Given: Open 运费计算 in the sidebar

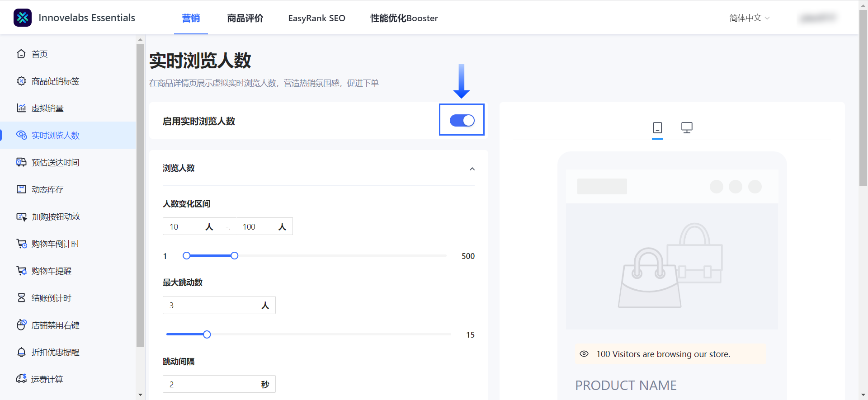Looking at the screenshot, I should pos(47,379).
